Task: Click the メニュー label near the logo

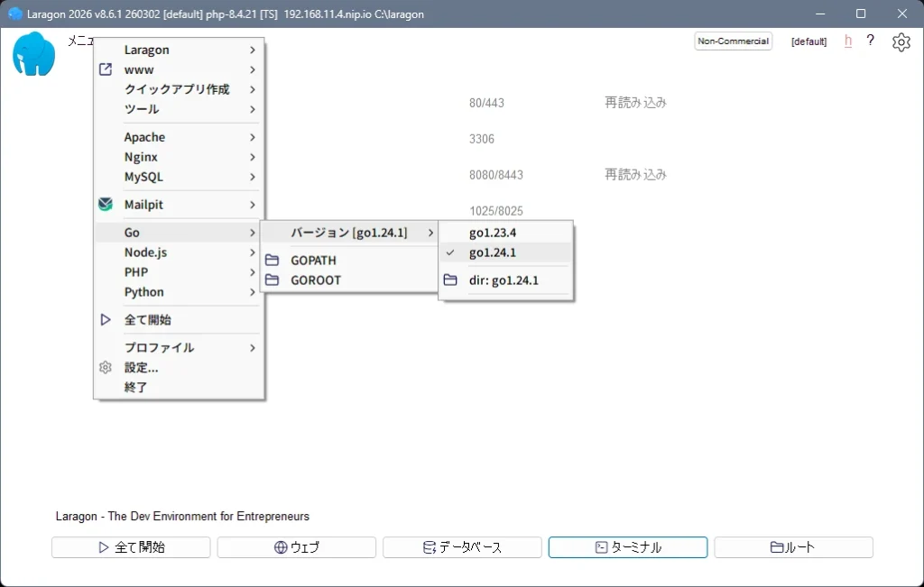Action: pos(80,41)
